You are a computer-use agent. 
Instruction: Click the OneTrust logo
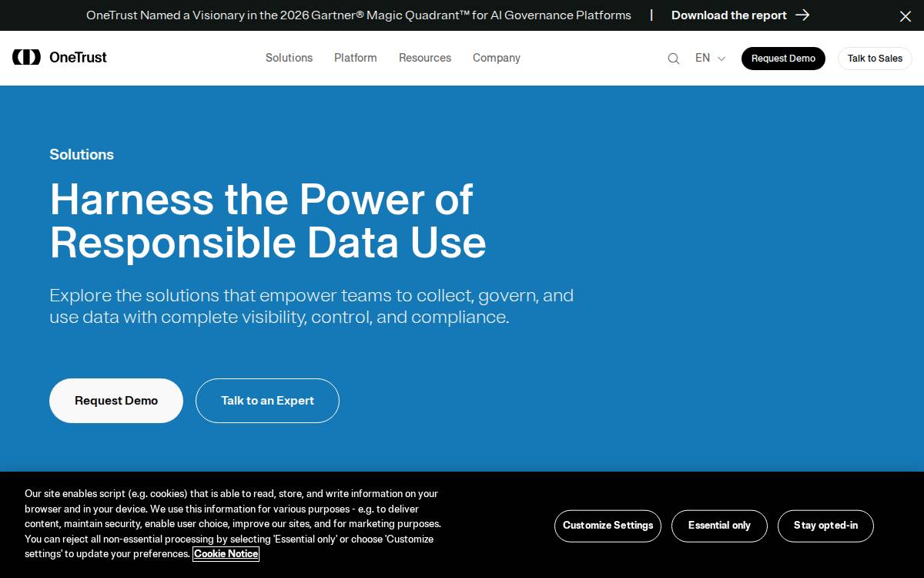pyautogui.click(x=59, y=57)
